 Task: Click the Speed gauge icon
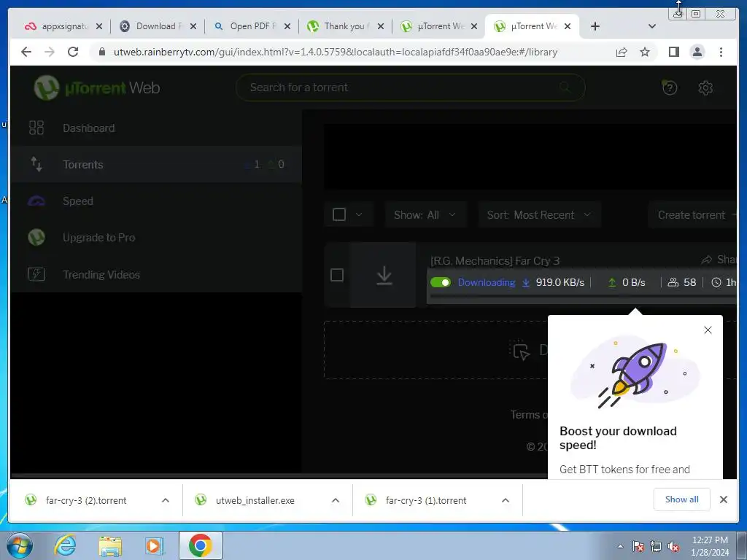coord(36,201)
